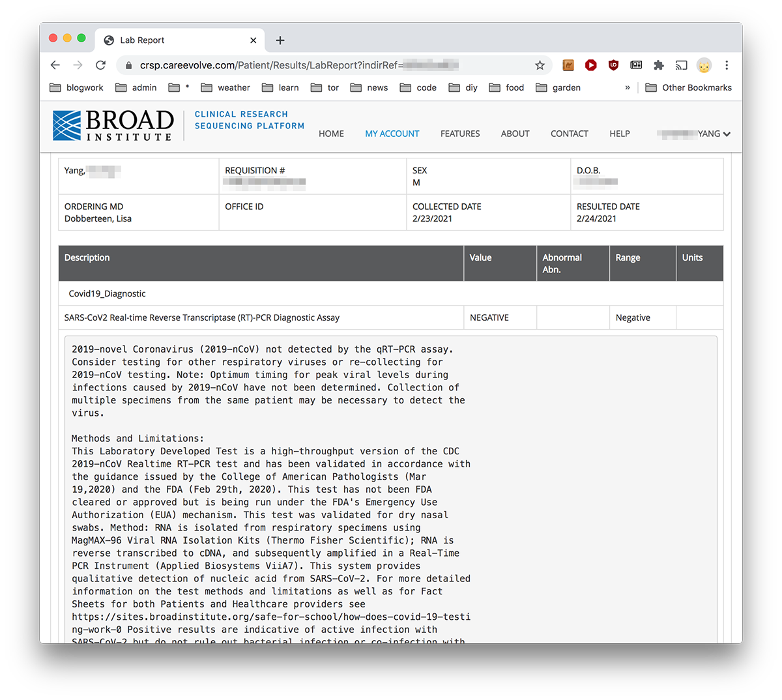Click the HELP navigation link
This screenshot has height=700, width=782.
pos(620,134)
